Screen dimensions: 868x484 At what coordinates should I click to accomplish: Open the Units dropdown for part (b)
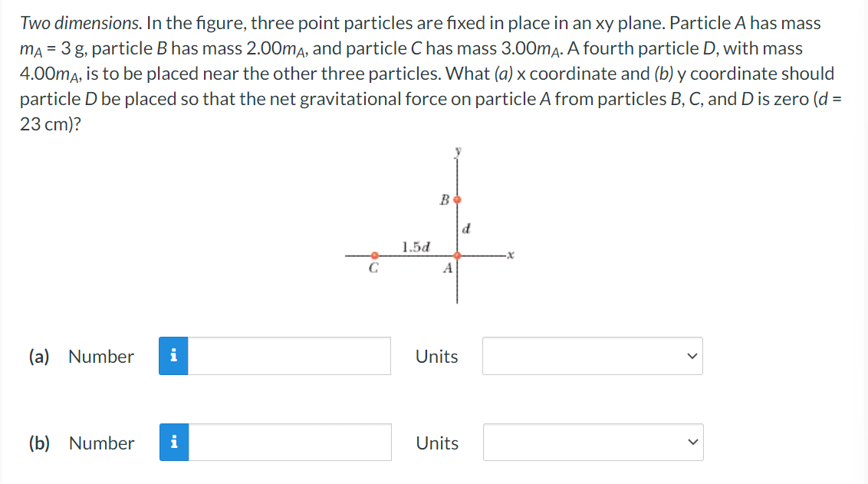[x=592, y=443]
